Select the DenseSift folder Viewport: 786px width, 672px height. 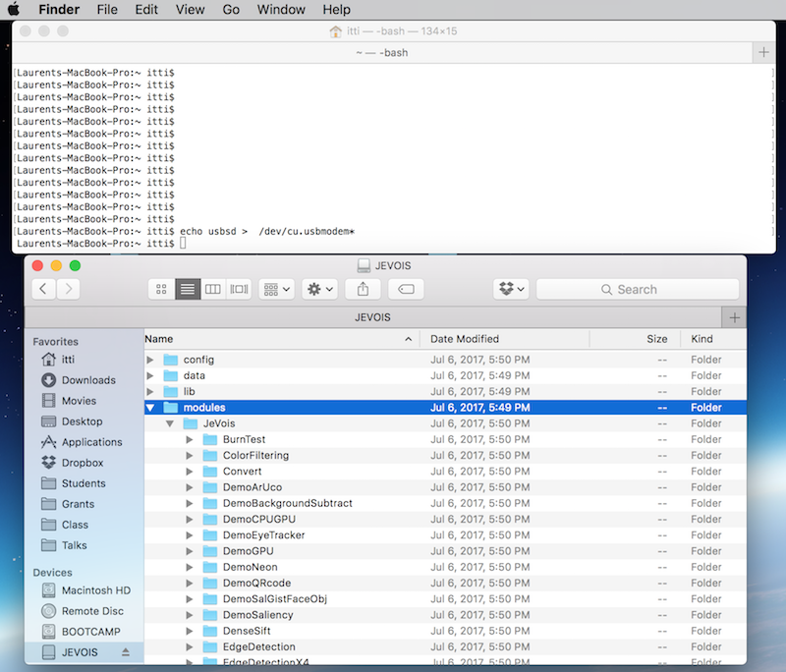pos(445,631)
